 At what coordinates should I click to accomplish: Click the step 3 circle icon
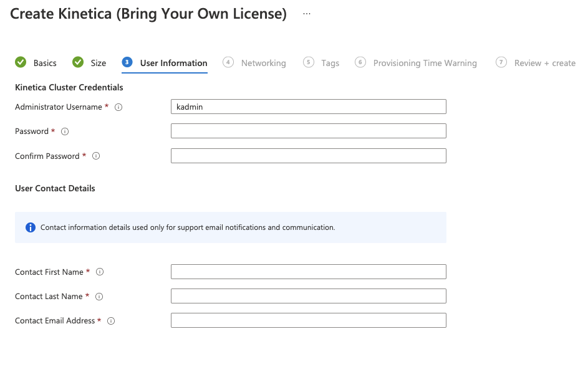pyautogui.click(x=127, y=62)
